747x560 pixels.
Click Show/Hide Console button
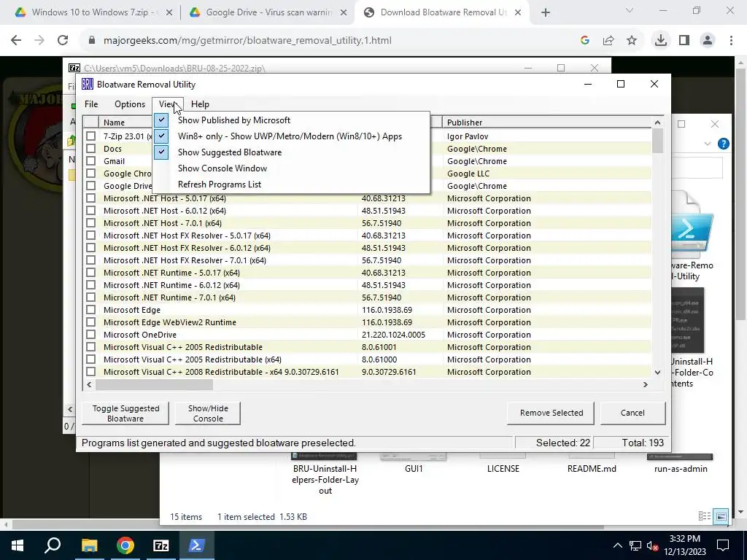208,413
